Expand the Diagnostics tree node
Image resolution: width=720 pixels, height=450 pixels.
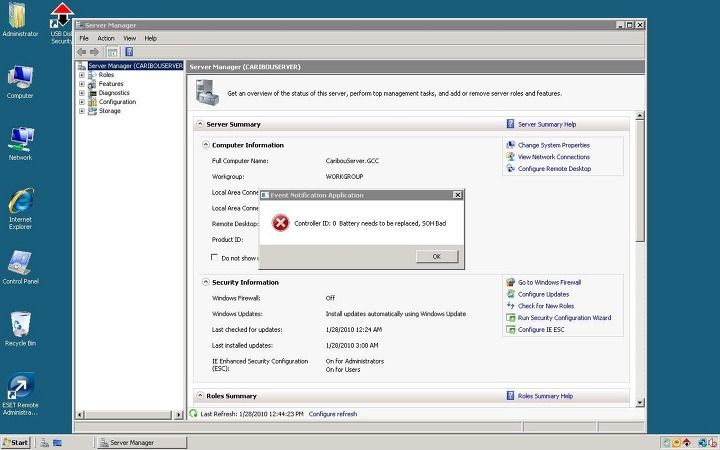coord(82,93)
